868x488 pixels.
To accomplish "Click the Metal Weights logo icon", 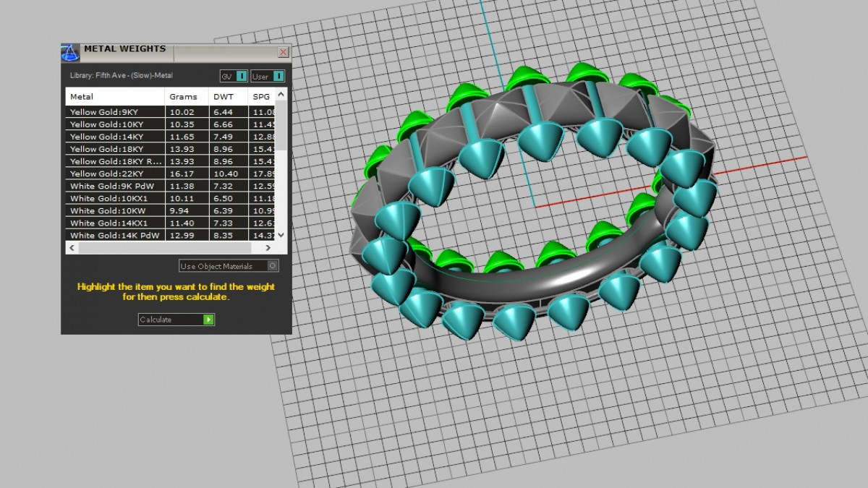I will point(70,52).
